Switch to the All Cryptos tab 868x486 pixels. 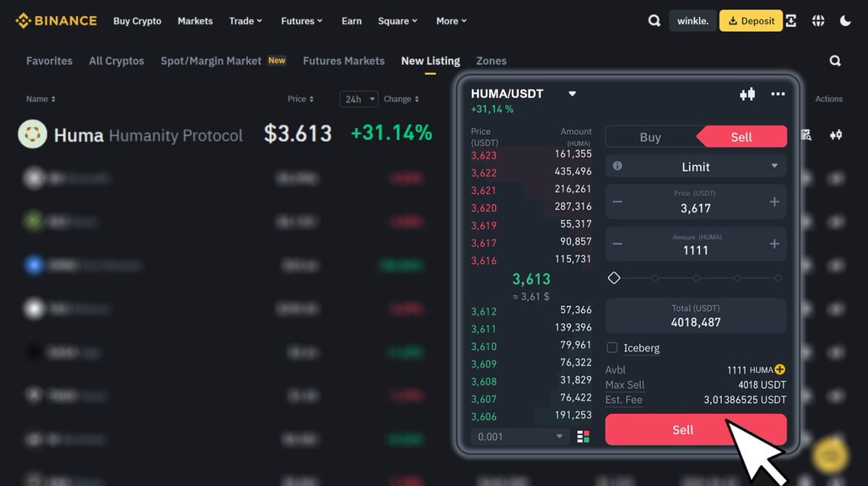click(117, 61)
